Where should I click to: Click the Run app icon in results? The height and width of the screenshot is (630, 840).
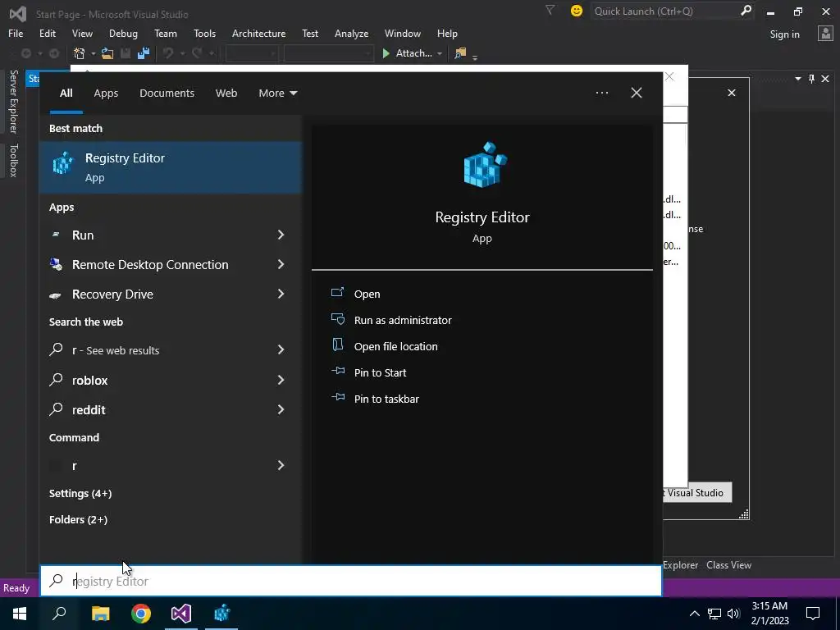point(56,235)
